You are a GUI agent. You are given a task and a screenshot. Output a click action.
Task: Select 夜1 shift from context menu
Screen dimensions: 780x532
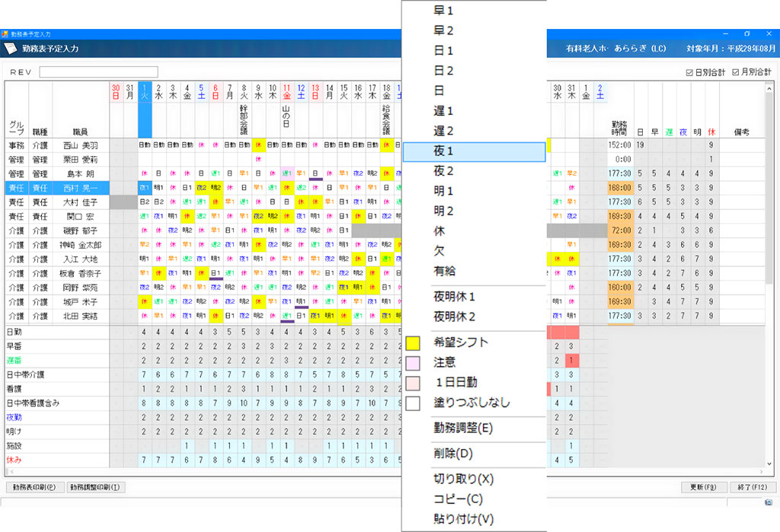tap(474, 151)
